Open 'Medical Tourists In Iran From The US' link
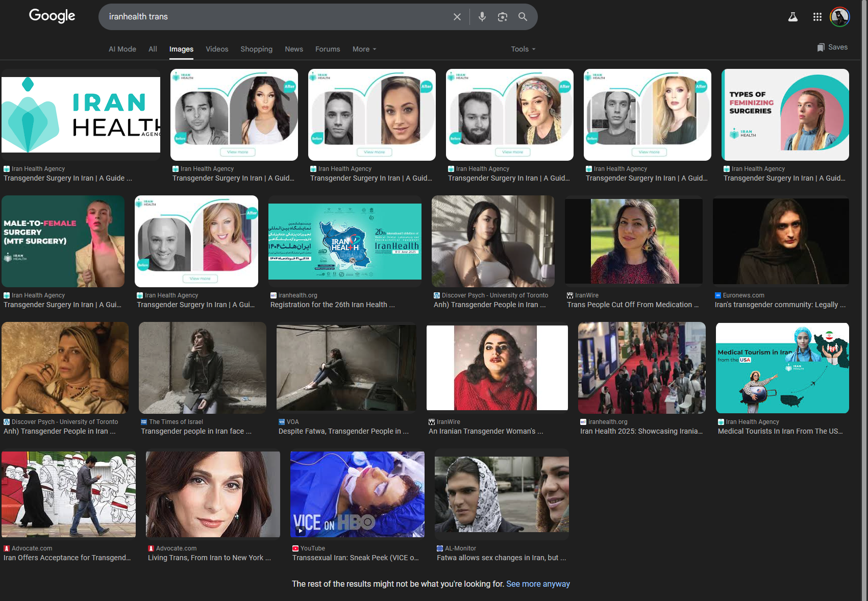This screenshot has height=601, width=868. (x=780, y=431)
